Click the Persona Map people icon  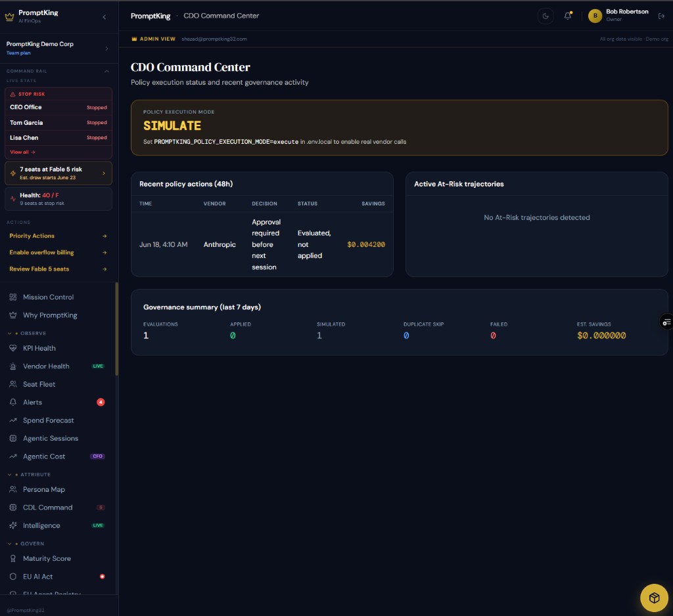13,489
